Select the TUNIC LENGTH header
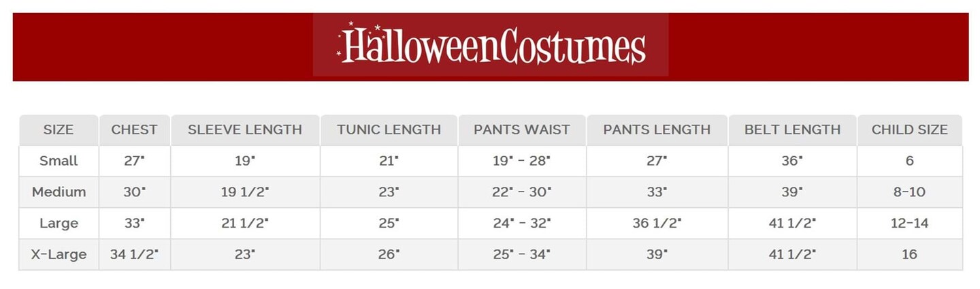 point(389,130)
